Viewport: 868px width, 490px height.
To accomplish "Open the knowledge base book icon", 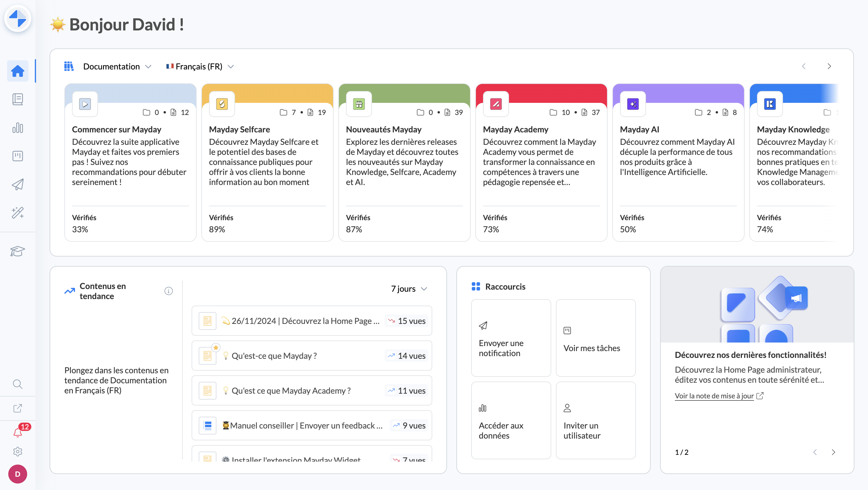I will coord(17,99).
